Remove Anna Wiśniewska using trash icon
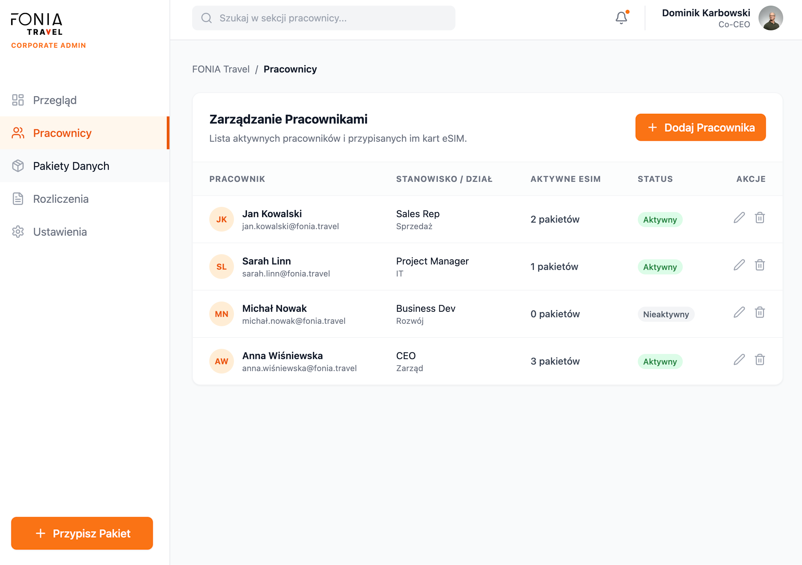 (x=760, y=360)
